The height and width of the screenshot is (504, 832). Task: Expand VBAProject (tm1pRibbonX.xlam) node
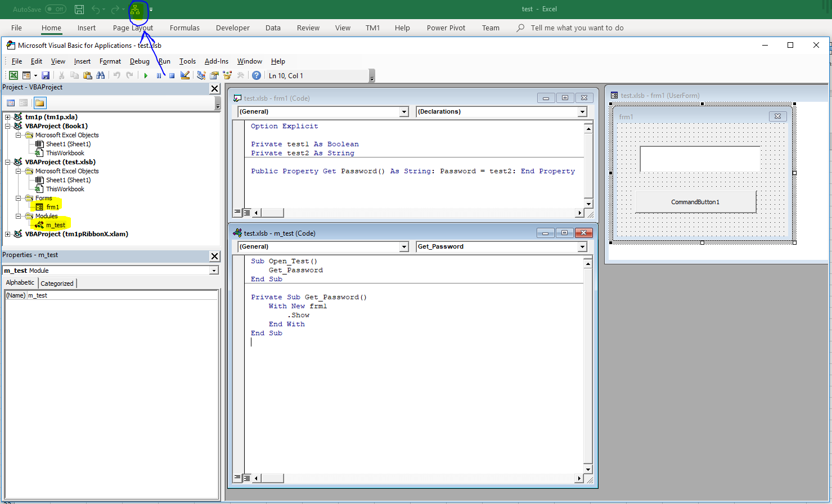tap(8, 234)
